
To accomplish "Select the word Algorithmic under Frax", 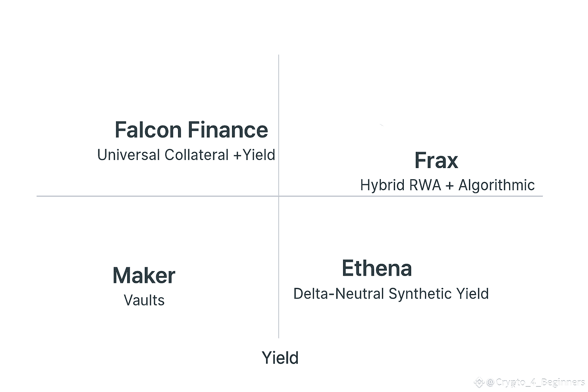I will click(x=496, y=185).
